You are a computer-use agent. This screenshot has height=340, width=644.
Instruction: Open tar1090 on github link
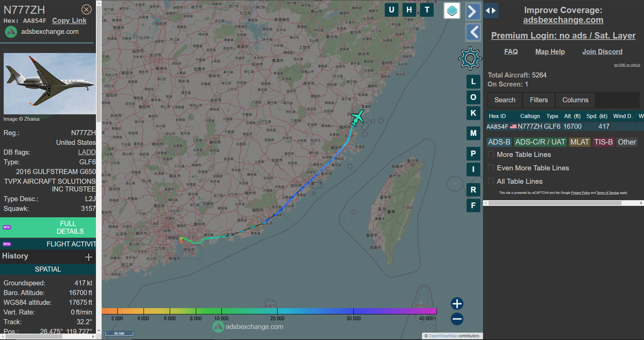(x=627, y=65)
